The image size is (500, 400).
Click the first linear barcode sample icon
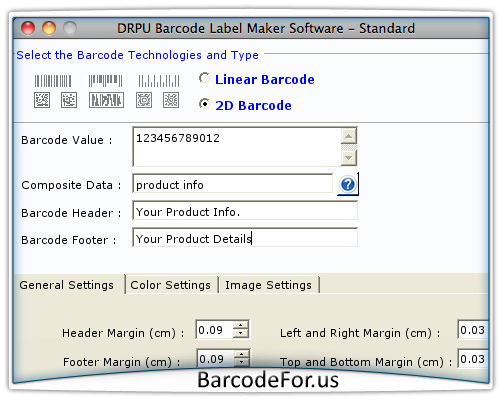coord(53,81)
